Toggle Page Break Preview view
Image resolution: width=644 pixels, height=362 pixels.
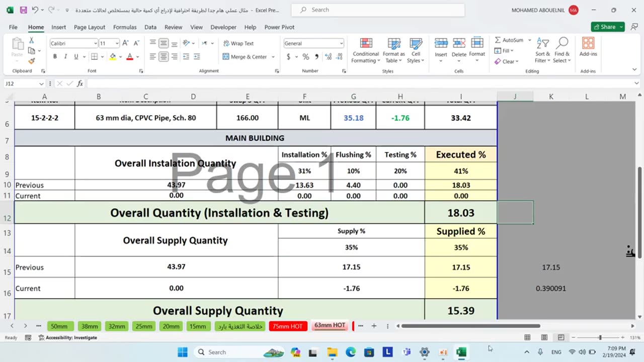(560, 337)
